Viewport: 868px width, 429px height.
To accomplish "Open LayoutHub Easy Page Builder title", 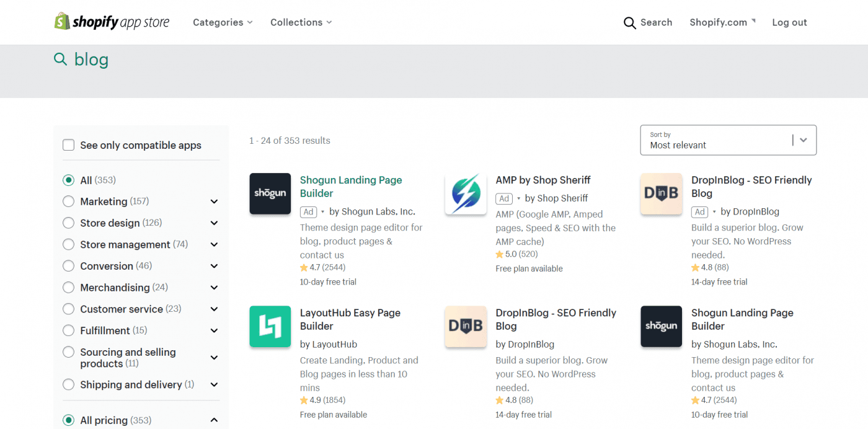I will click(350, 319).
